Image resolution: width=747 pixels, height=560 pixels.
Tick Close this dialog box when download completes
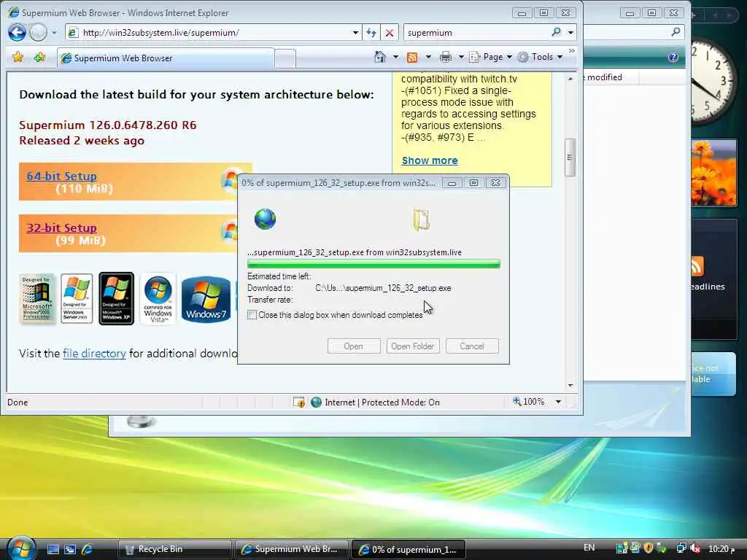252,315
